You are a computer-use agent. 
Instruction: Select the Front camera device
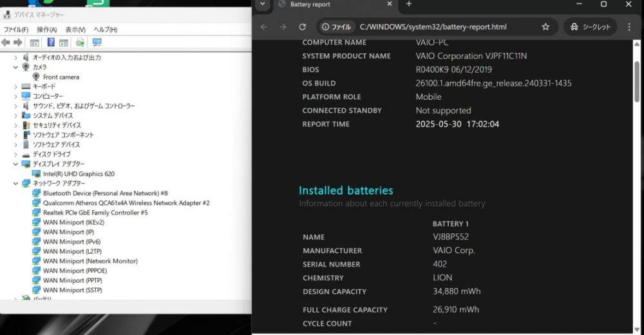click(61, 77)
